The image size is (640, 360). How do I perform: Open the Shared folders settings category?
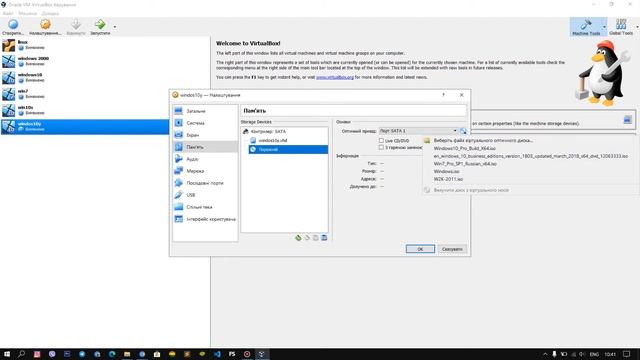click(205, 207)
